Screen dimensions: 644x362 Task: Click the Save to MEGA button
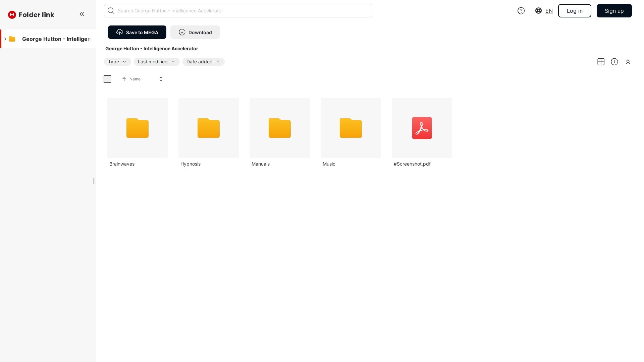(137, 32)
